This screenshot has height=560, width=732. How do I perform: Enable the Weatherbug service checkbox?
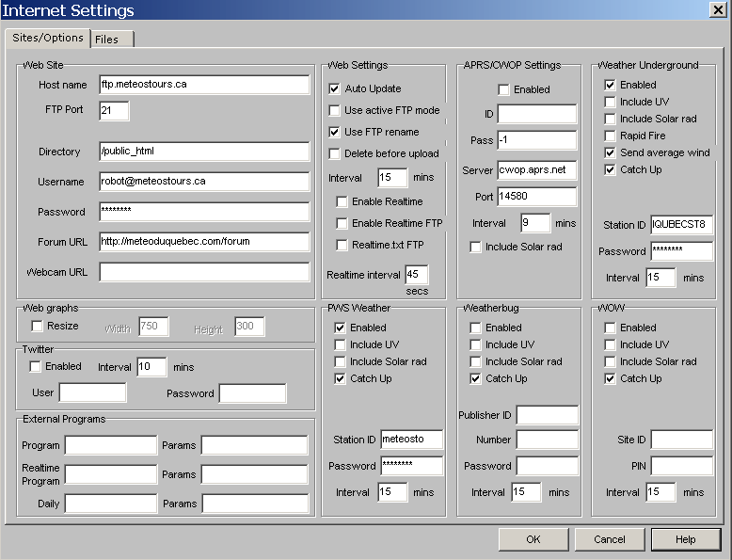(x=476, y=328)
